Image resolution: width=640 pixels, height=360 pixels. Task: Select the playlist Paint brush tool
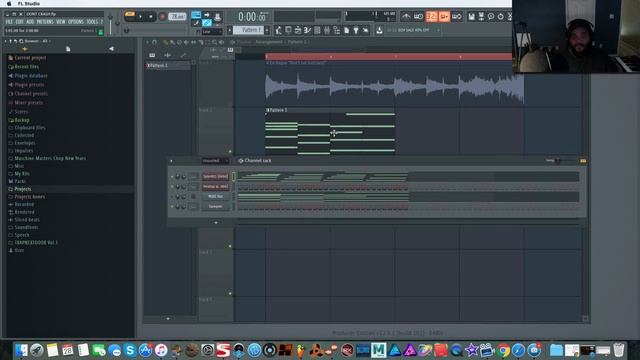(172, 42)
